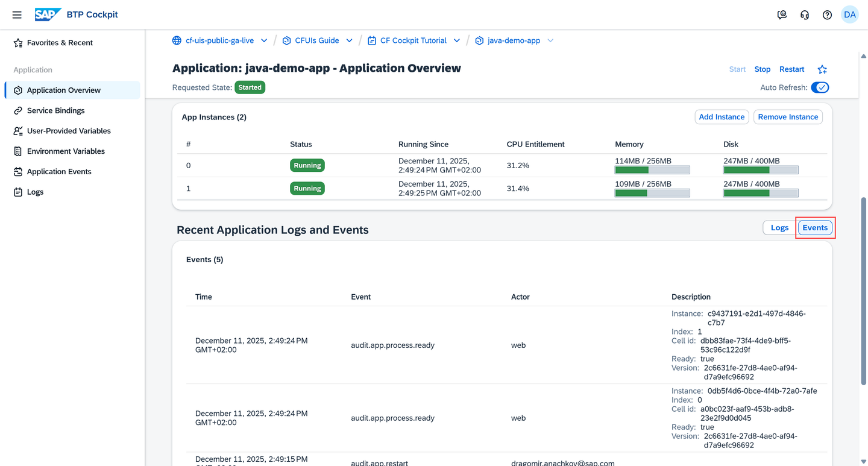Click the globe icon before cf-uis-public-ga-live
Screen dimensions: 868x466
[x=177, y=40]
